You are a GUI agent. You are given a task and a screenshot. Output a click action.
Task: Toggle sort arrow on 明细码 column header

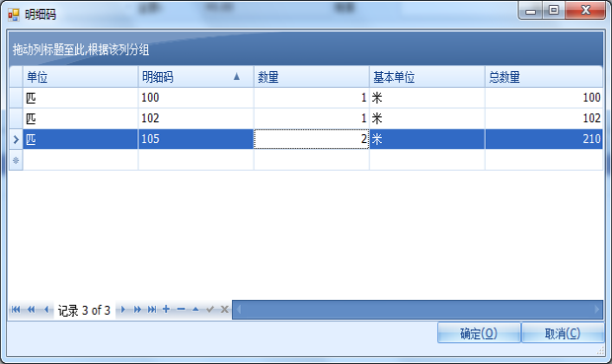tap(237, 77)
